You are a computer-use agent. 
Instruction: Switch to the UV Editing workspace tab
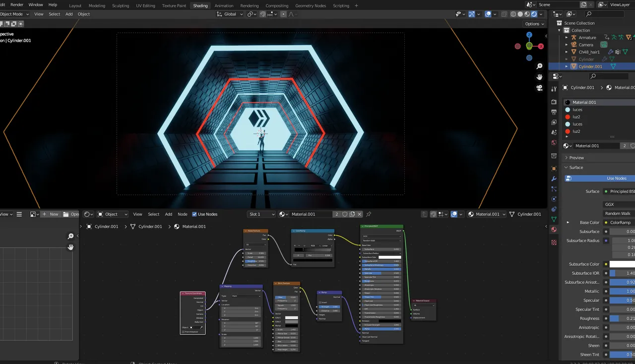(145, 5)
